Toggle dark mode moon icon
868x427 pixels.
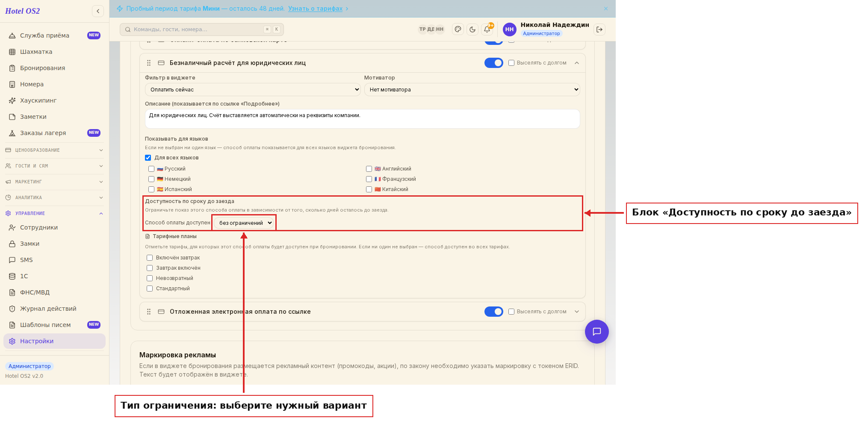pos(472,29)
